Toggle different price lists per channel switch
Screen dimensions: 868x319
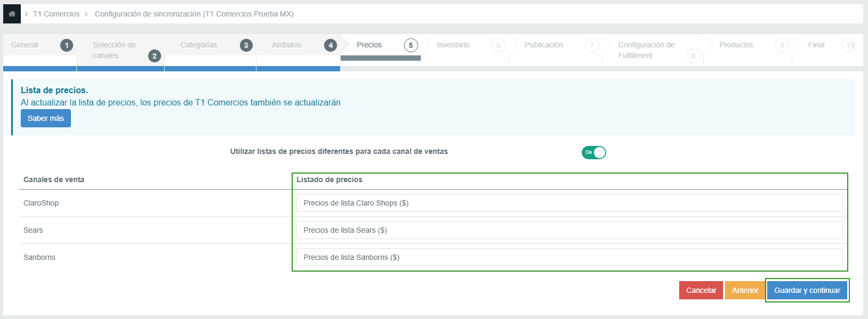pos(593,152)
